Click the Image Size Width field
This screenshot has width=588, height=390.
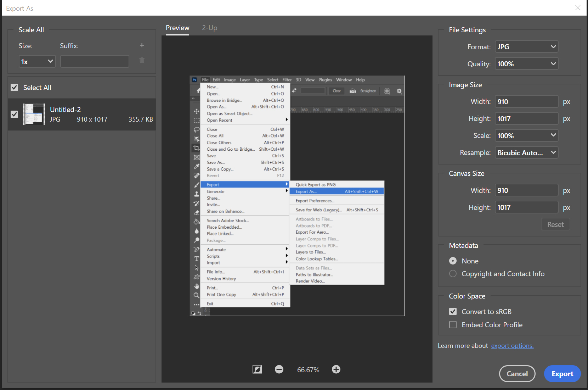tap(526, 102)
